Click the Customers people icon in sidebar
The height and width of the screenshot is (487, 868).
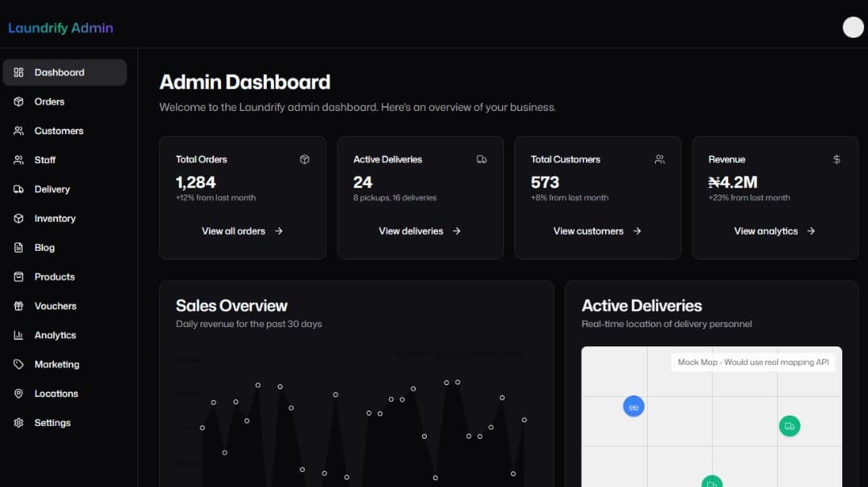(x=18, y=131)
